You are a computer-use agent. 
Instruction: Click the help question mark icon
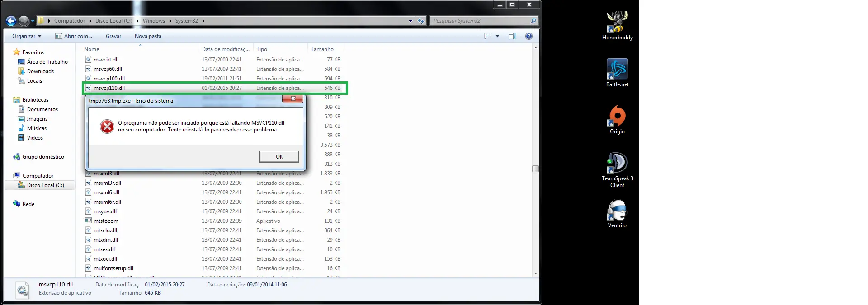click(x=528, y=36)
